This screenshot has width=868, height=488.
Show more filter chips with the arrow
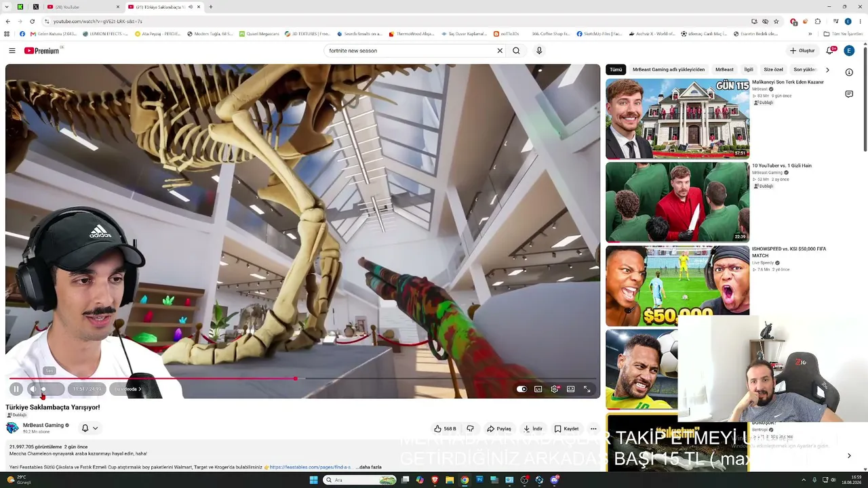(x=827, y=70)
